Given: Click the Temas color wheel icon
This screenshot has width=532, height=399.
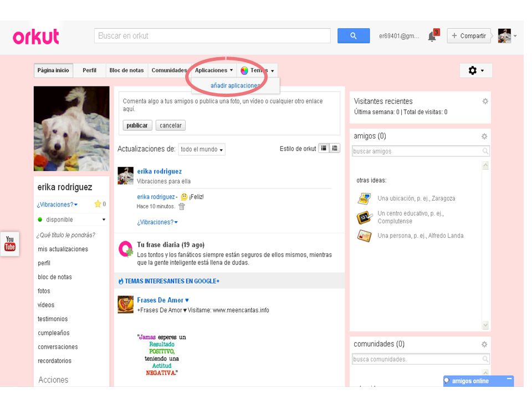Looking at the screenshot, I should coord(244,70).
